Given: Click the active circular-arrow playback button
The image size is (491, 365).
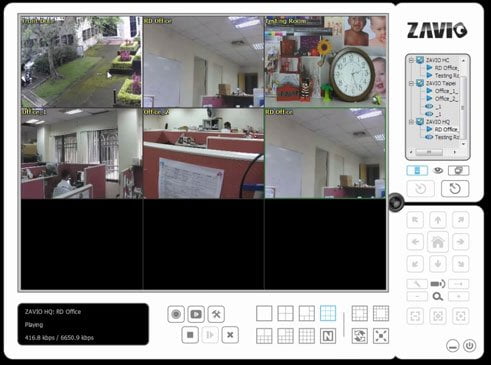Looking at the screenshot, I should 455,189.
